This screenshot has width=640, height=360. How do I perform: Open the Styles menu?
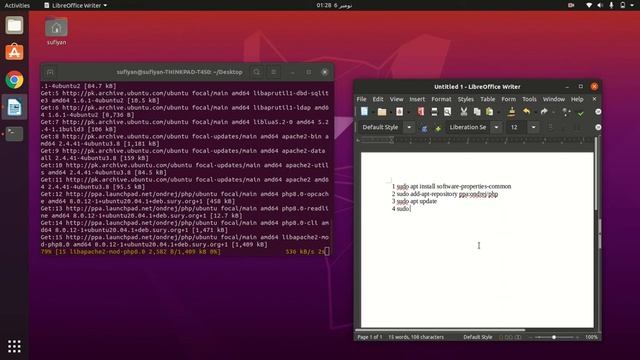466,99
